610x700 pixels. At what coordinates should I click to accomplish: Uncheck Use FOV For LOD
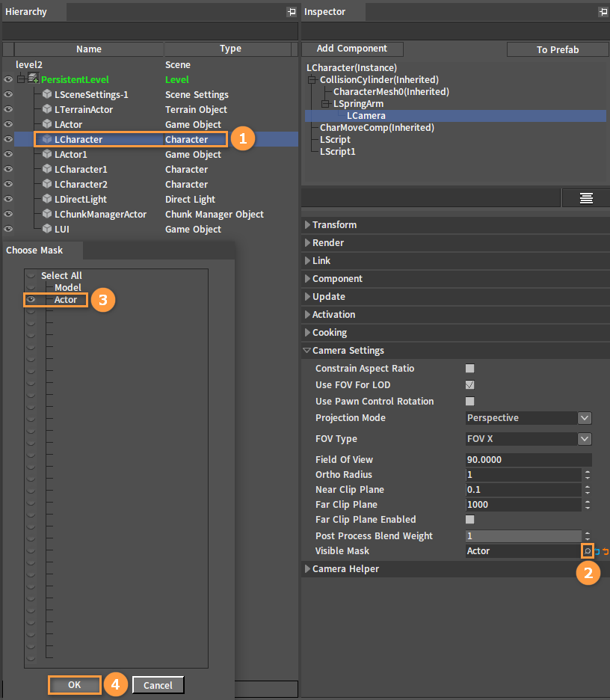click(470, 385)
